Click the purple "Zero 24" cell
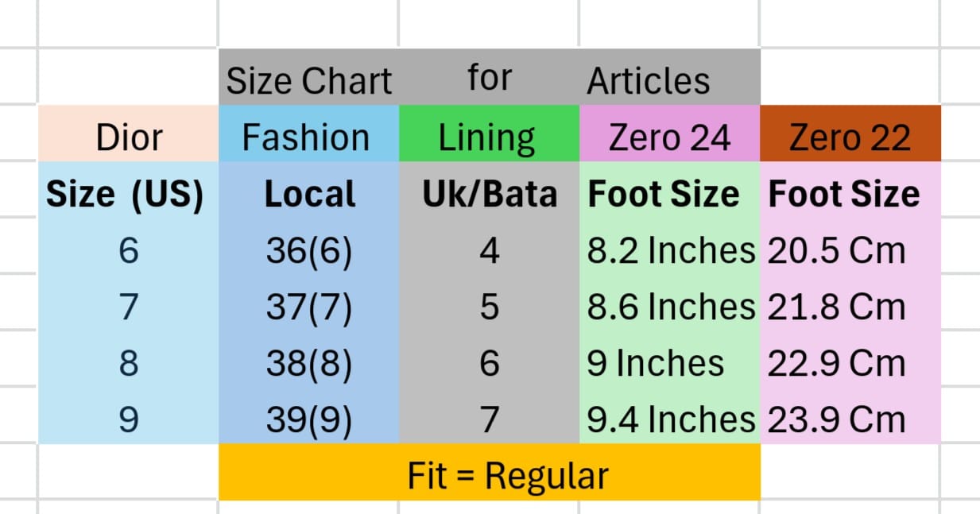Image resolution: width=980 pixels, height=514 pixels. pos(669,137)
